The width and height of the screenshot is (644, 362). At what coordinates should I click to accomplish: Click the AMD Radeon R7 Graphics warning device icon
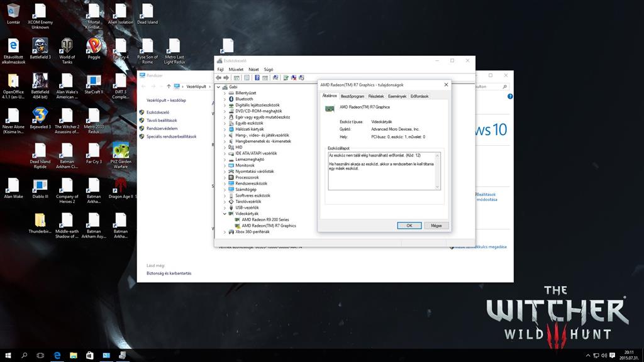coord(237,226)
